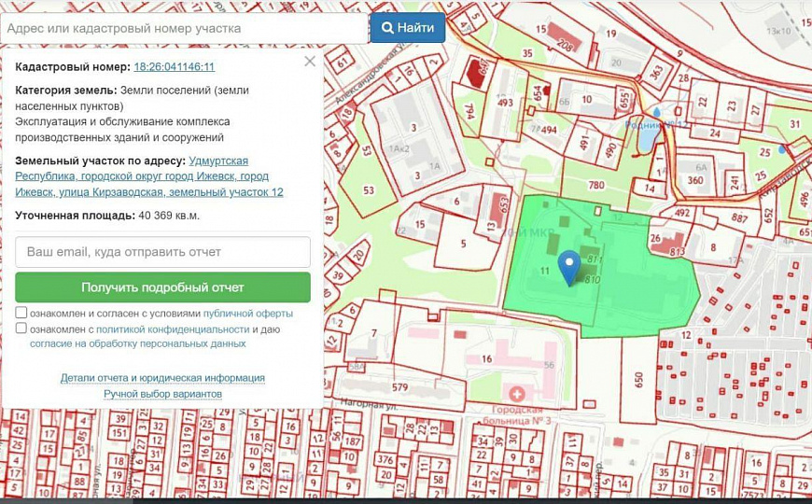Open the публичной оферты link
The width and height of the screenshot is (812, 504).
[x=248, y=314]
